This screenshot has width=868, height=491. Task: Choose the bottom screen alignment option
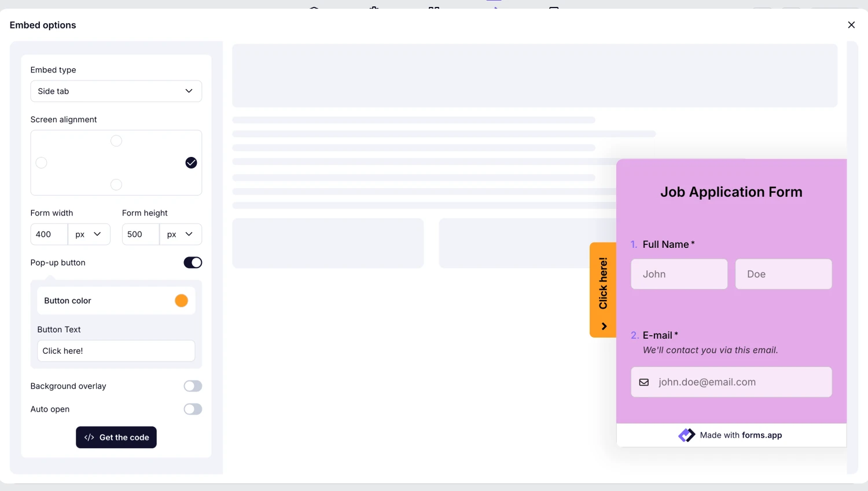[x=116, y=185]
